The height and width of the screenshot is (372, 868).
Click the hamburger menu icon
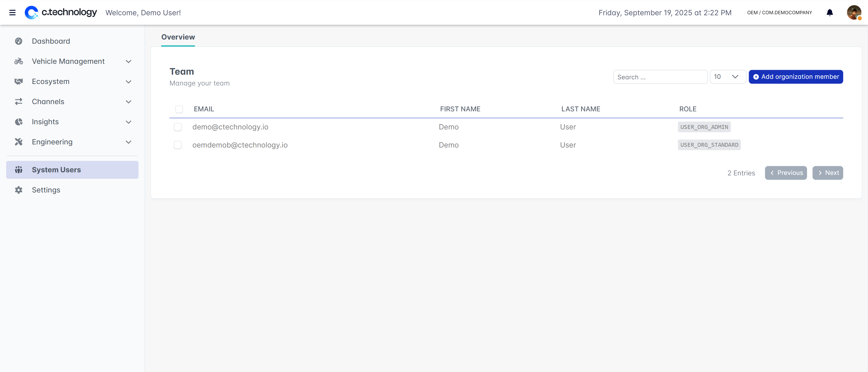coord(12,12)
